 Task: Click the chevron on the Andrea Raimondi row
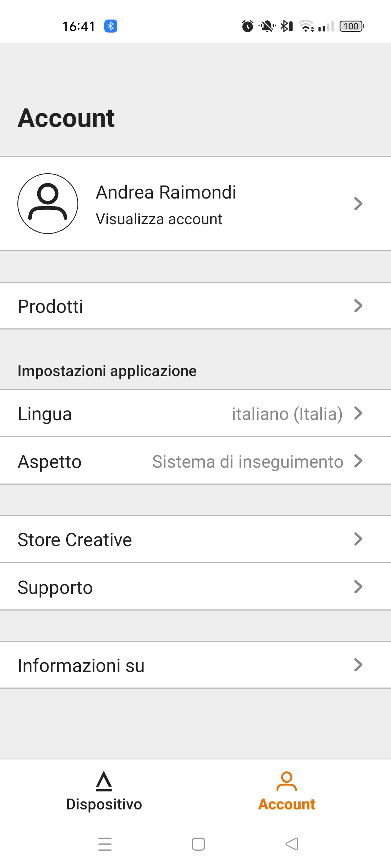click(358, 204)
